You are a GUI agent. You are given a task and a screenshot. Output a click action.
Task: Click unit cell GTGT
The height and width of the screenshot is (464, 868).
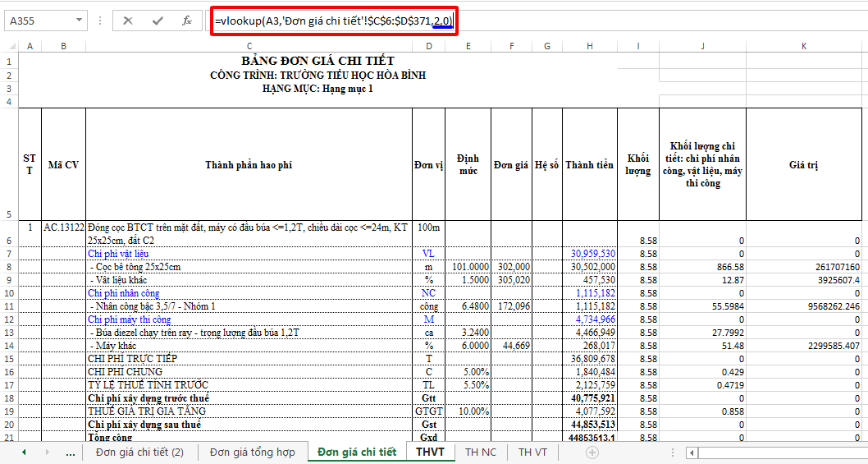click(428, 411)
